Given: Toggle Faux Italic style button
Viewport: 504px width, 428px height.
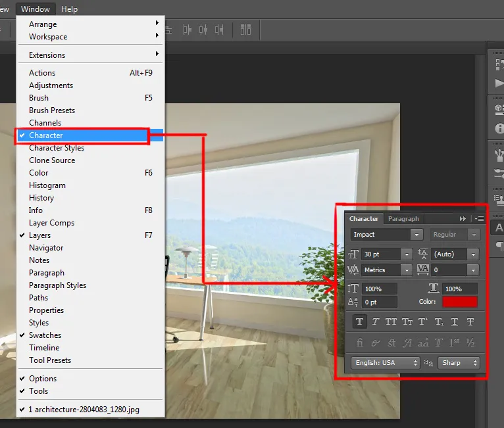Looking at the screenshot, I should [x=375, y=321].
